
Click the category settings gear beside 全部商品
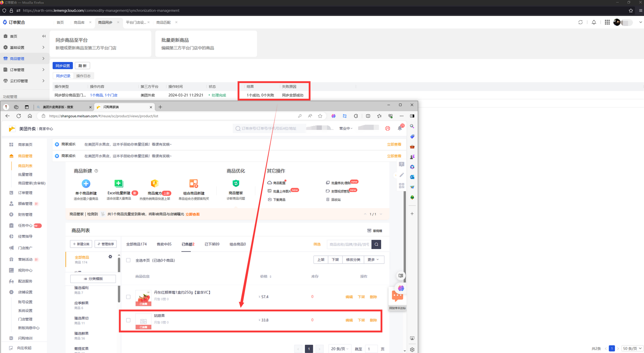click(x=110, y=257)
